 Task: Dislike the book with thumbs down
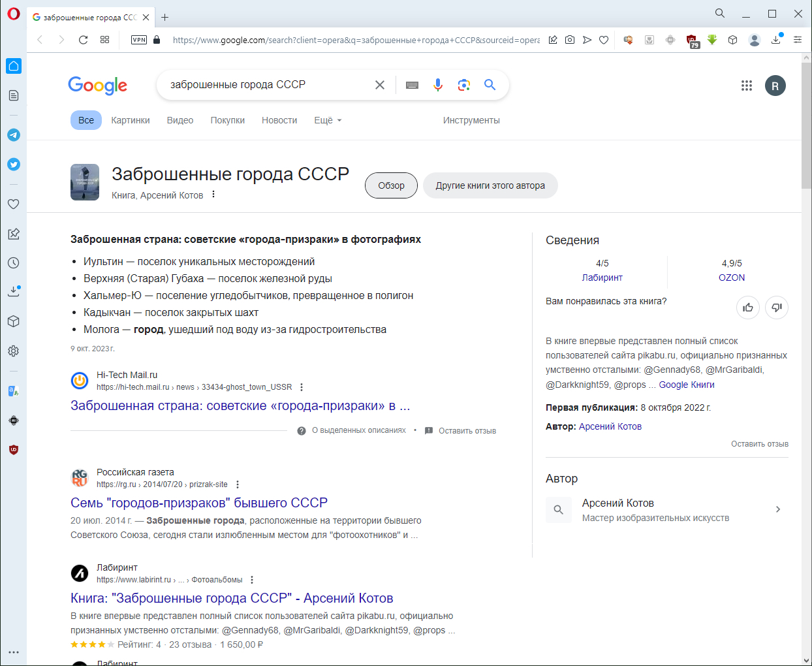(777, 308)
